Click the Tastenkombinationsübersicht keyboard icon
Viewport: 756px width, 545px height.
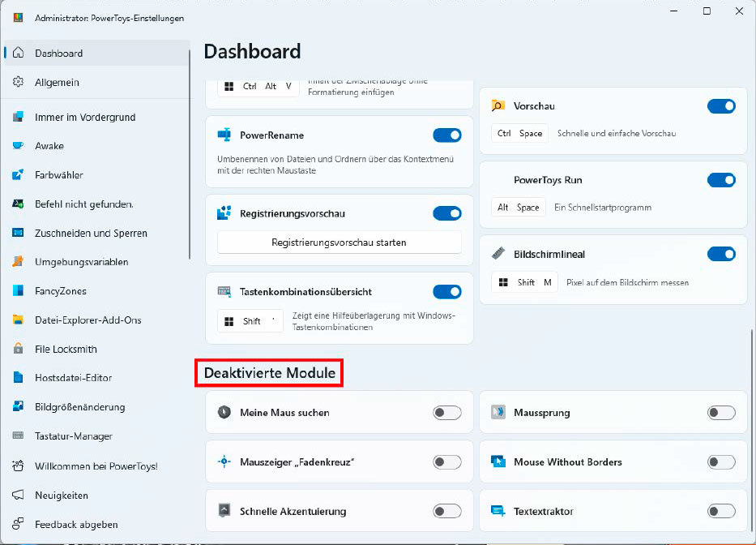[224, 291]
